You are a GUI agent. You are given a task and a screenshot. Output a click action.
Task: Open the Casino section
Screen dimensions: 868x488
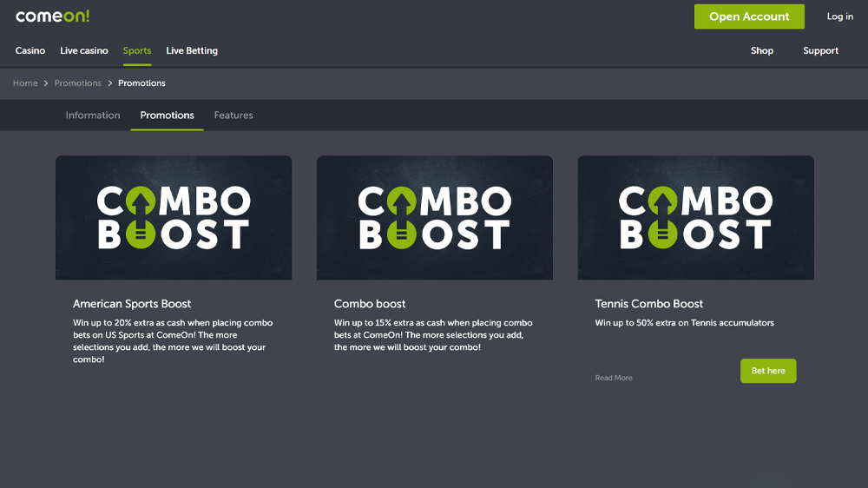point(30,50)
